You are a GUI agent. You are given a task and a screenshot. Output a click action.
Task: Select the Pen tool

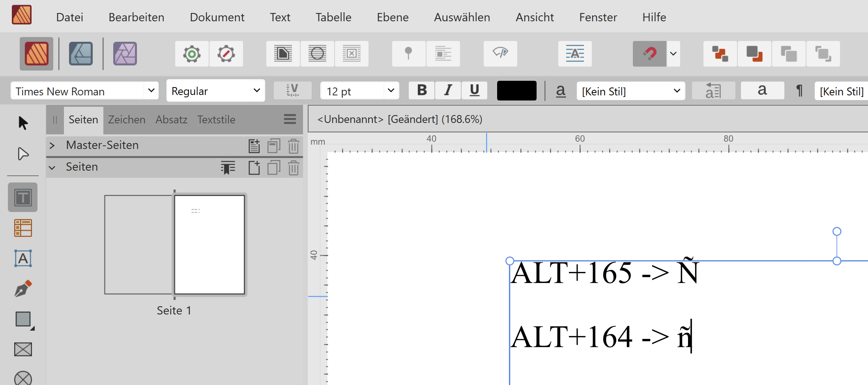23,288
